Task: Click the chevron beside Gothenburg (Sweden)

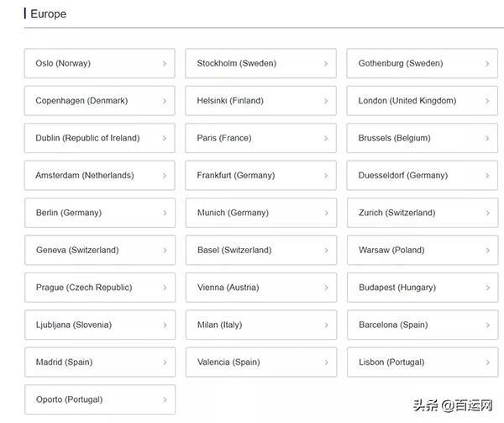Action: pos(487,64)
